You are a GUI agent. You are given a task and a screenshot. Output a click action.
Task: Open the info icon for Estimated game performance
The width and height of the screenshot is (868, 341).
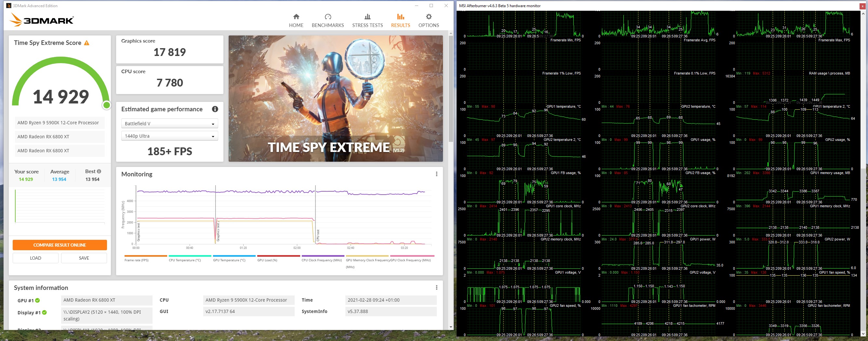(x=215, y=109)
